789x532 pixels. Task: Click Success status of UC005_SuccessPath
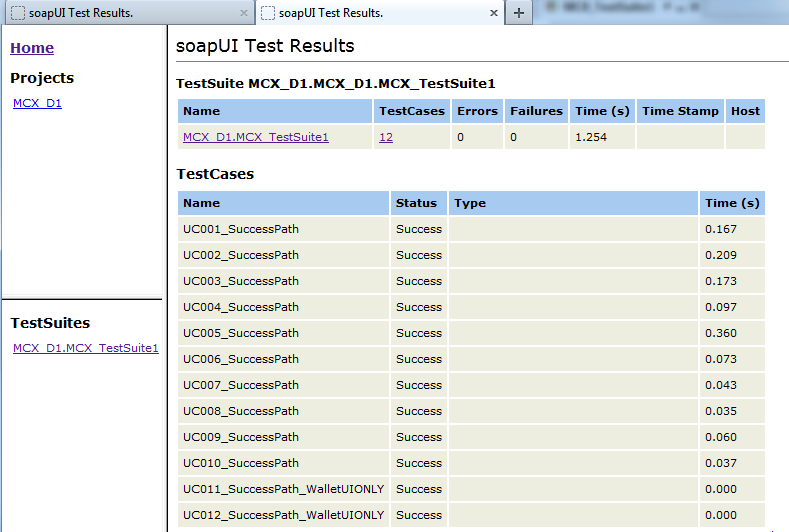419,333
